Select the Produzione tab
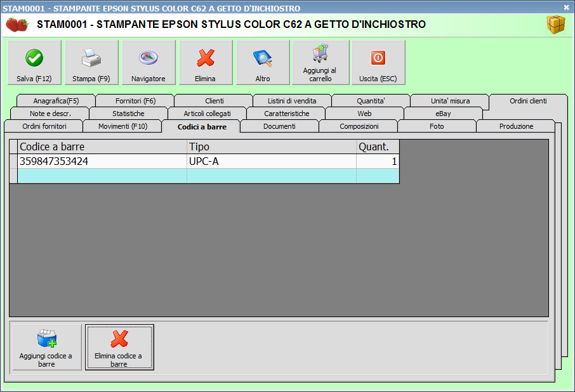Screen dimensions: 575x392 tap(516, 126)
